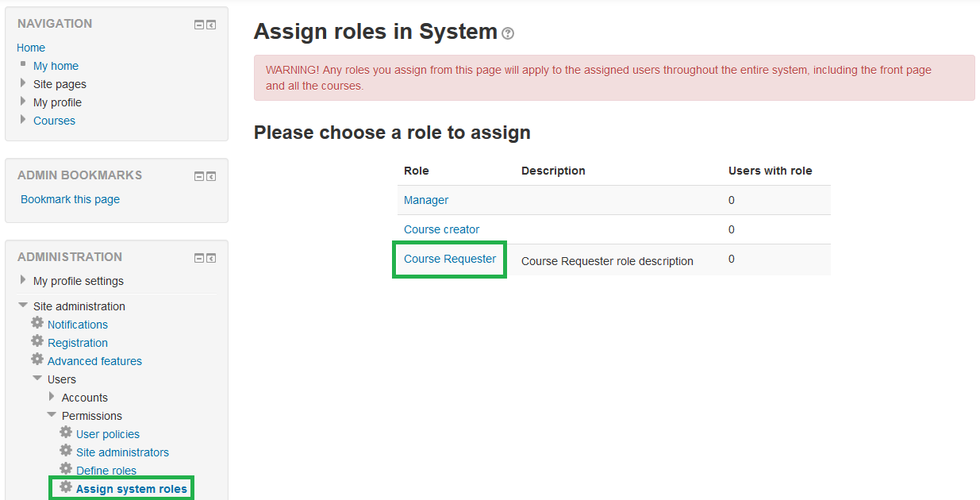Click the NAVIGATION block title
Screen dimensions: 980x500
pos(55,24)
